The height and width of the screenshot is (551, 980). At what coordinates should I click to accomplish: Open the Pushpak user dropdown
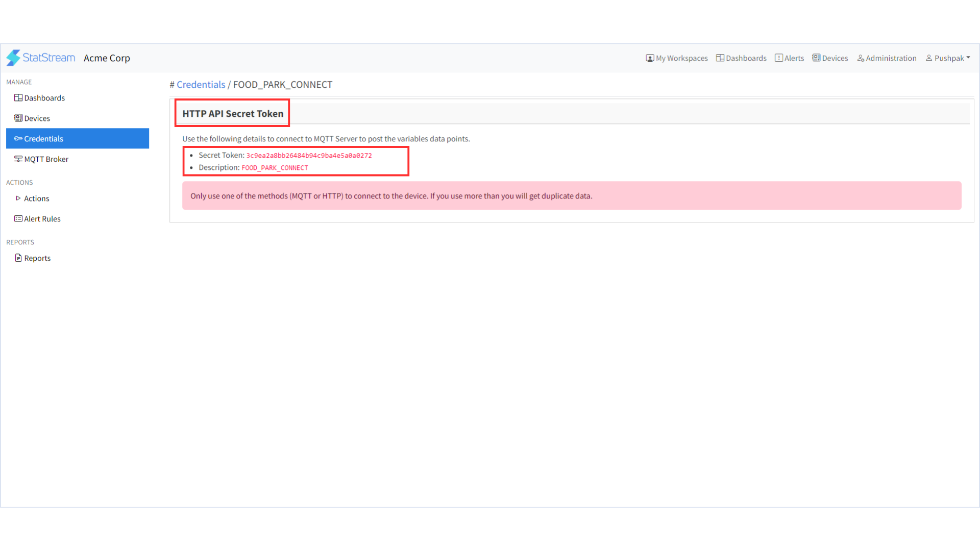tap(947, 58)
